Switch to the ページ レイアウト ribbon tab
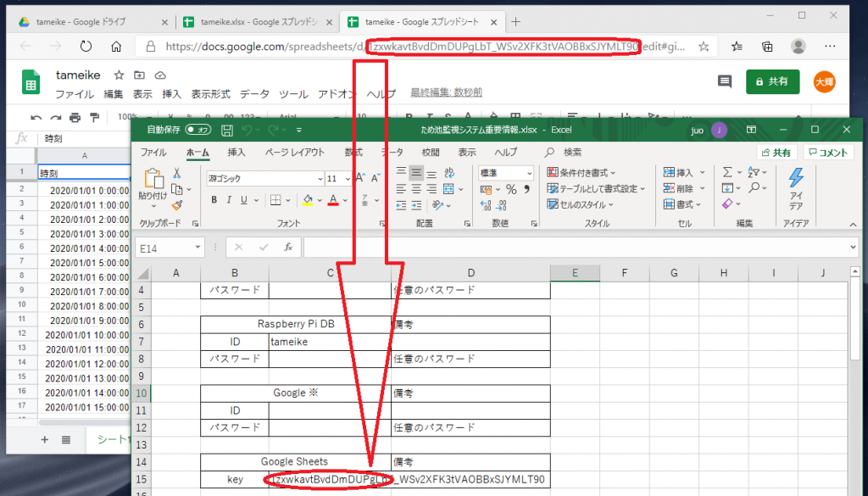The width and height of the screenshot is (868, 496). 295,153
